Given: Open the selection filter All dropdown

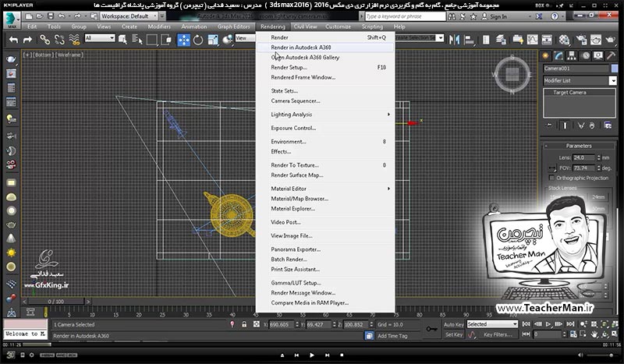Looking at the screenshot, I should [100, 38].
